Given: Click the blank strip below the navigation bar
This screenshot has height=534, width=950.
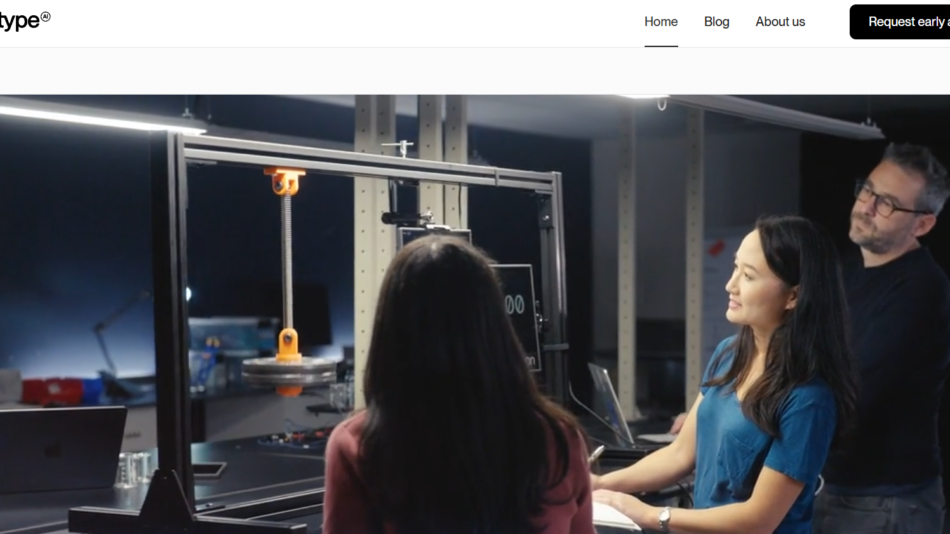Looking at the screenshot, I should pos(475,71).
